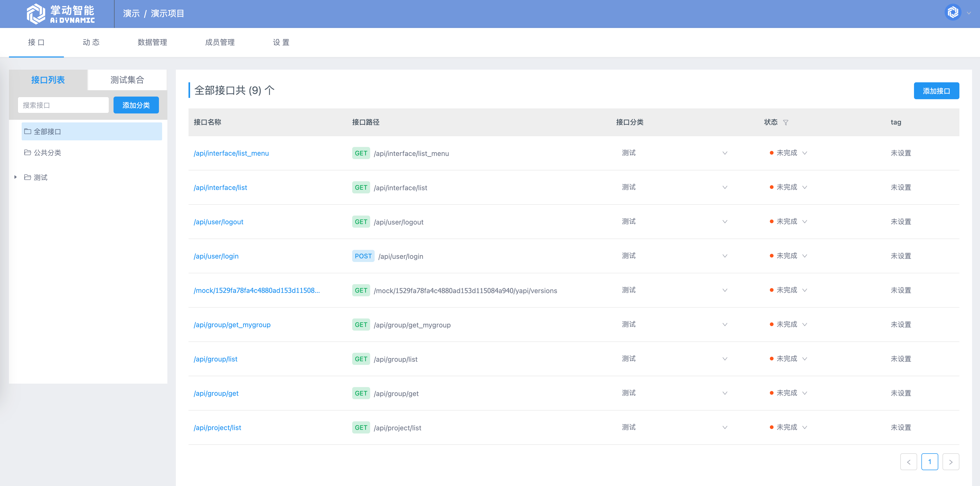Click the 掌动智能 logo icon
Screen dimensions: 980x486
pyautogui.click(x=36, y=14)
